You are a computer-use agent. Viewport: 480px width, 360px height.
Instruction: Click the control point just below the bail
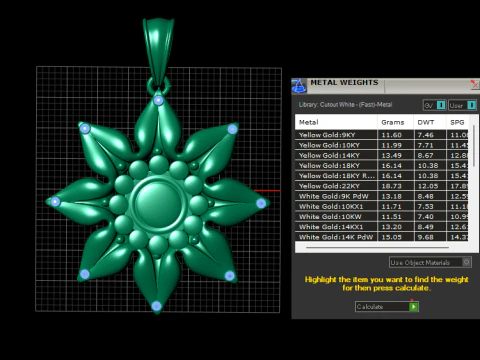(159, 100)
